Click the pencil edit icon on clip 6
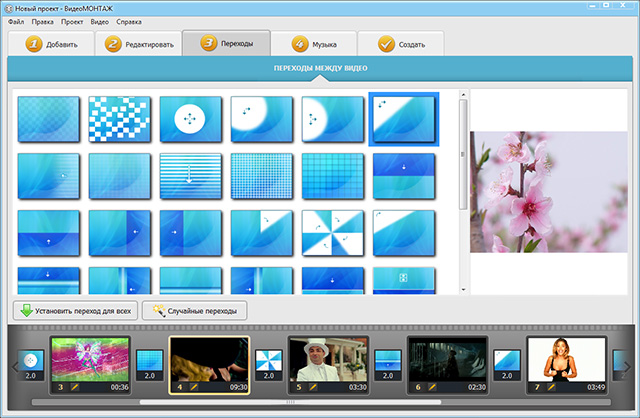Viewport: 640px width, 418px height. (431, 386)
